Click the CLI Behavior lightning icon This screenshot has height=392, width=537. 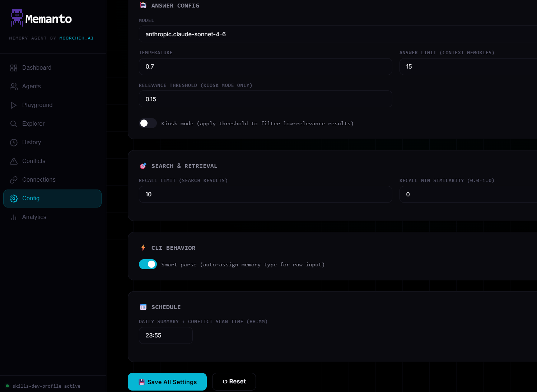coord(143,248)
